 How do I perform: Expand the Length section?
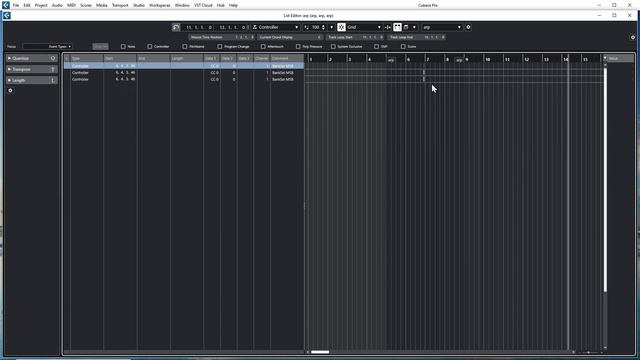[x=9, y=80]
